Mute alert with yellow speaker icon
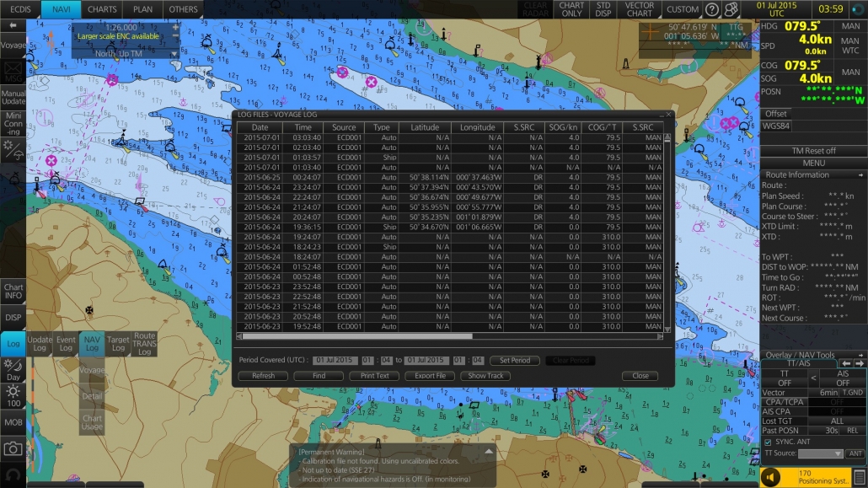Image resolution: width=868 pixels, height=488 pixels. (x=770, y=477)
